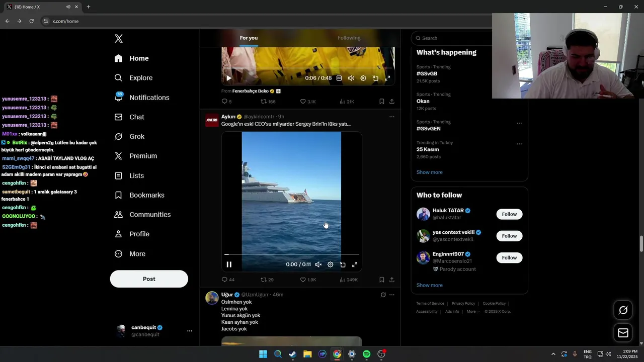Play the Fenerbahçe Beko video
This screenshot has width=644, height=362.
(x=229, y=78)
